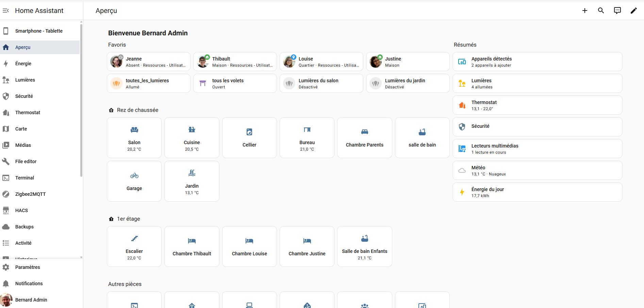644x308 pixels.
Task: Open the Météo summary card
Action: click(537, 170)
